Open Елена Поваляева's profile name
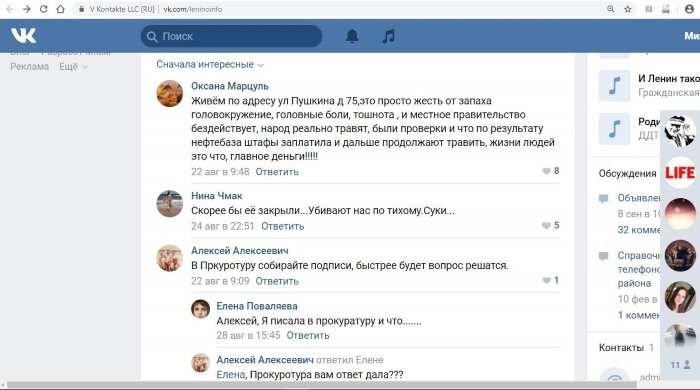700x390 pixels. pos(257,306)
